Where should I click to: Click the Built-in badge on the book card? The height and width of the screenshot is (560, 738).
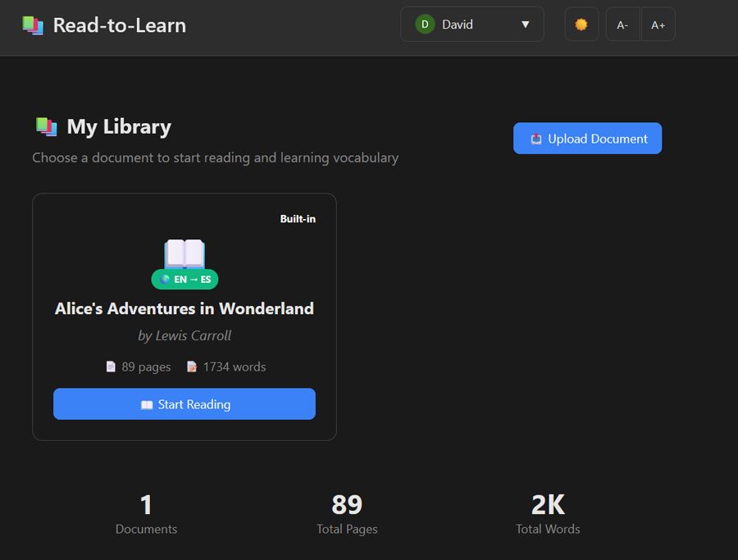(x=298, y=219)
